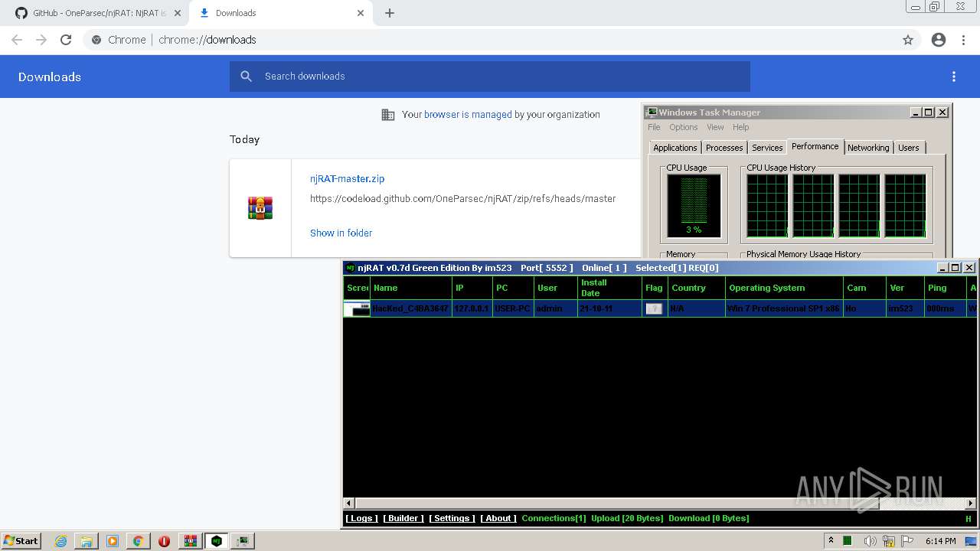Click the CPU Usage meter in Task Manager
980x551 pixels.
694,205
